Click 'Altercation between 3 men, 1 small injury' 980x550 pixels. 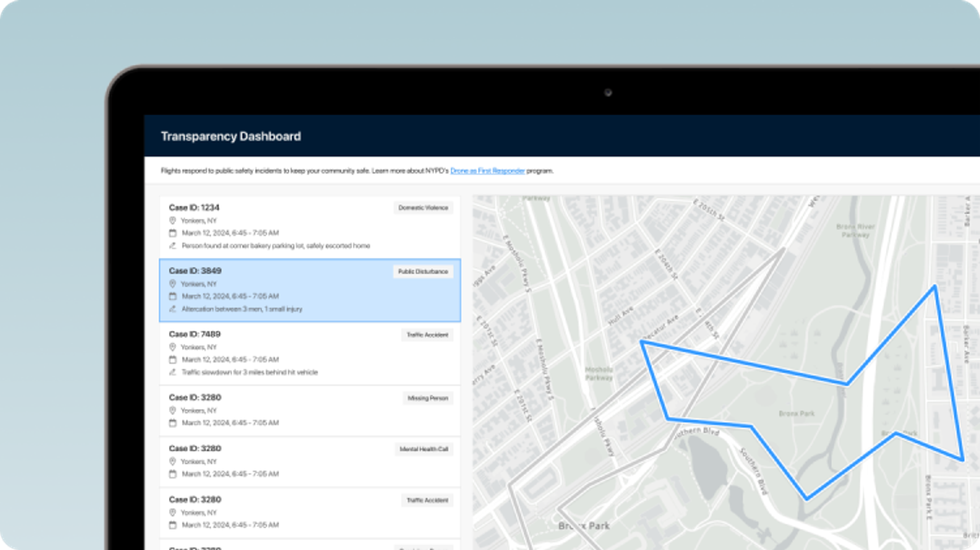pos(242,309)
